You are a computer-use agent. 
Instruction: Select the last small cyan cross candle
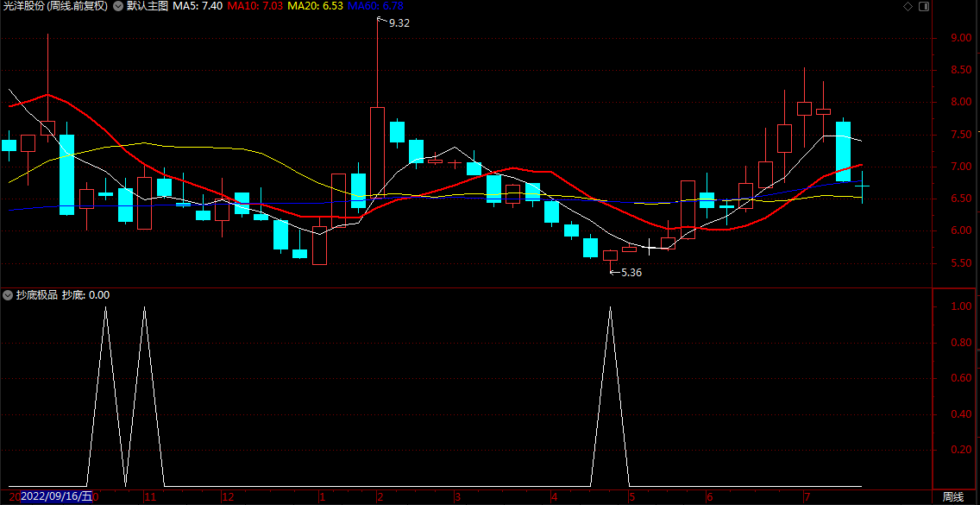[863, 186]
